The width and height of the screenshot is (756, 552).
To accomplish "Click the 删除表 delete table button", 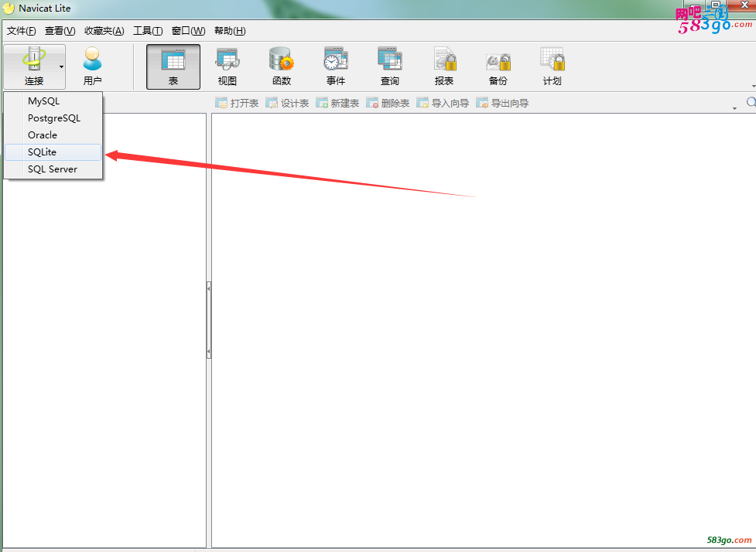I will click(388, 103).
